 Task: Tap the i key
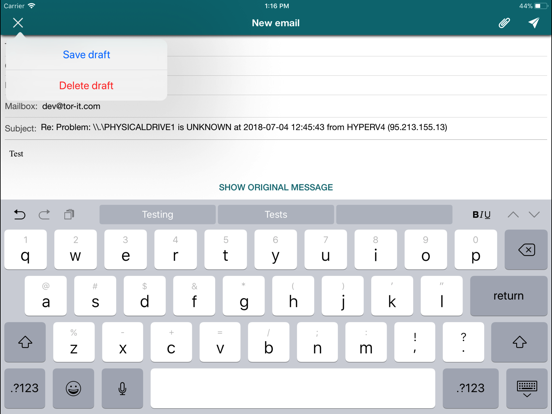tap(376, 250)
